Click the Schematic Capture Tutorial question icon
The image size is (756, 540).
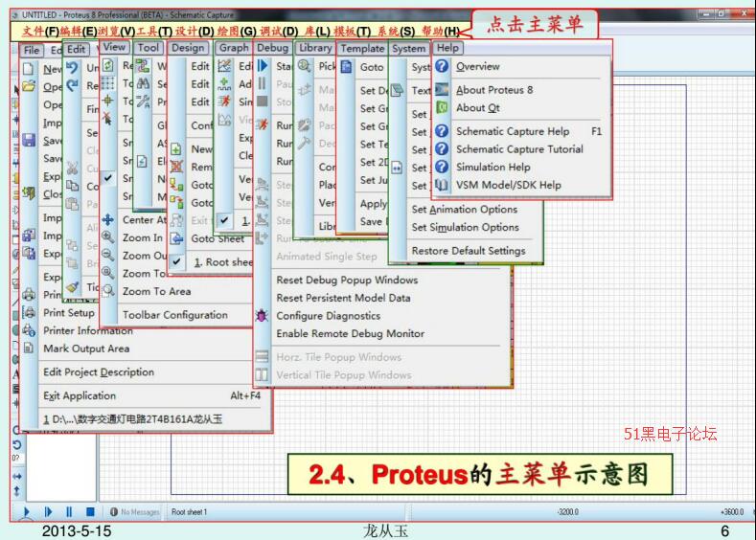click(442, 148)
